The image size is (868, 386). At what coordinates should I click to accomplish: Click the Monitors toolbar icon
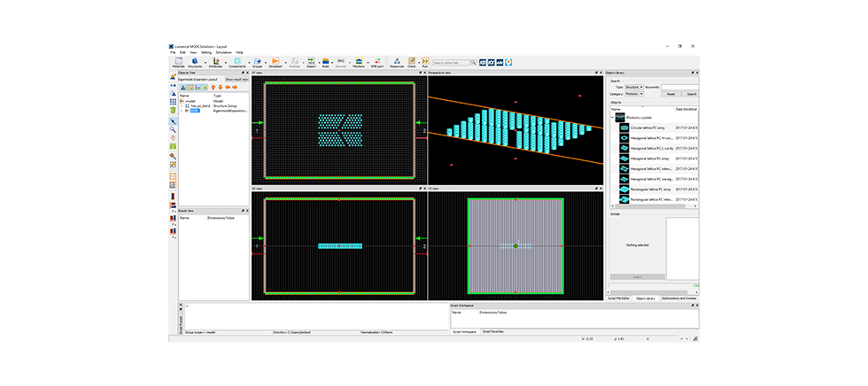tap(359, 61)
